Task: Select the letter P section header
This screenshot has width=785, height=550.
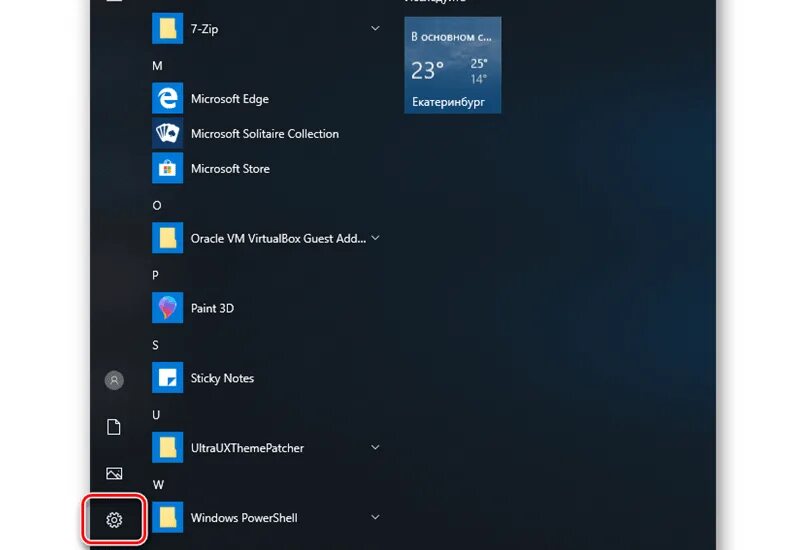Action: click(x=155, y=275)
